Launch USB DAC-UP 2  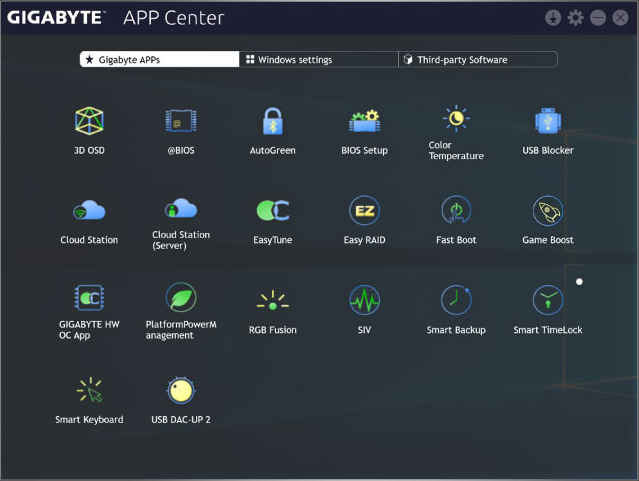[181, 389]
